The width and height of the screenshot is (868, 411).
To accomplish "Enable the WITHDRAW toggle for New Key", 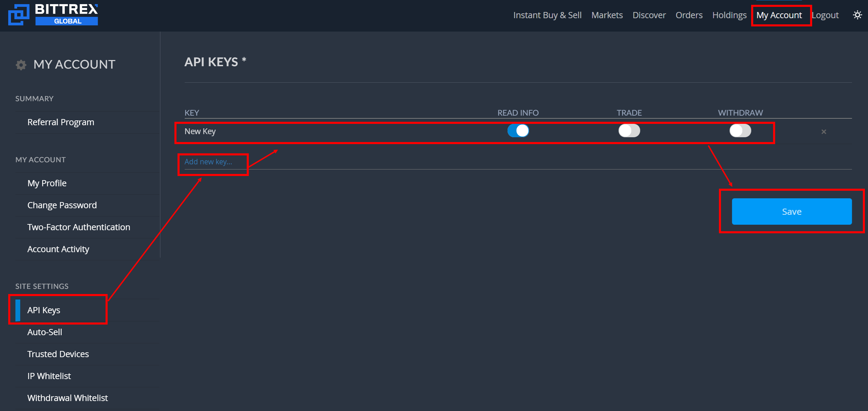I will pyautogui.click(x=740, y=131).
